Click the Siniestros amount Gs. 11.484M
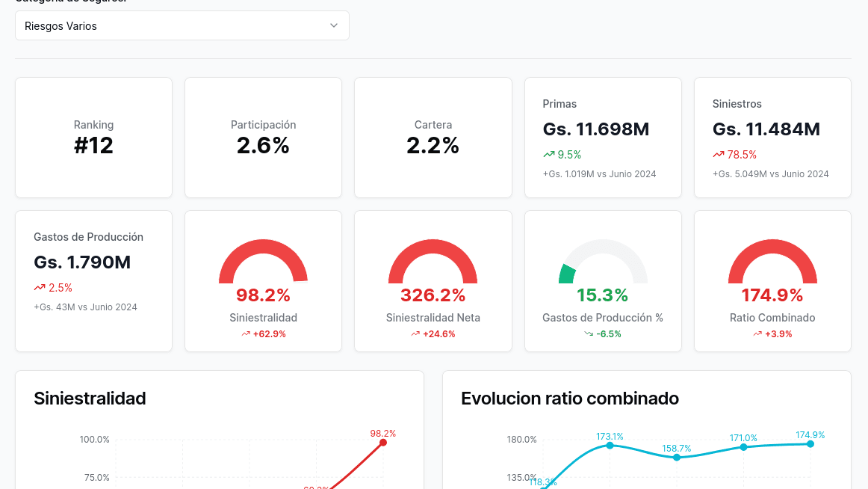The width and height of the screenshot is (868, 489). 766,129
